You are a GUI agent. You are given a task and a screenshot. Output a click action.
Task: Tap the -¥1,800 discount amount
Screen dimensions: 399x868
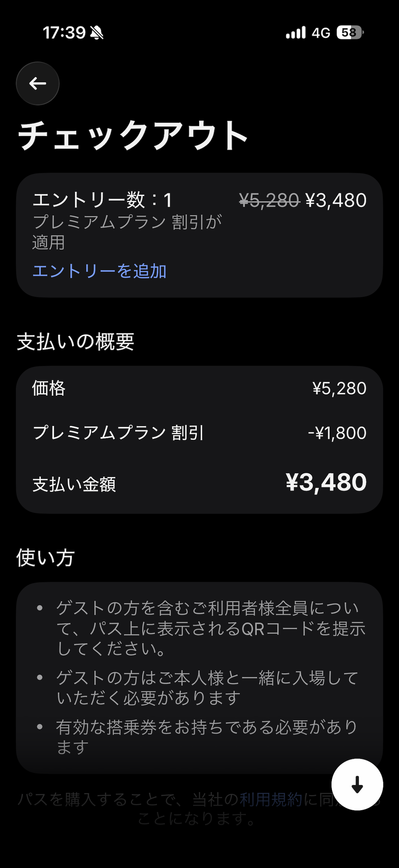[337, 433]
